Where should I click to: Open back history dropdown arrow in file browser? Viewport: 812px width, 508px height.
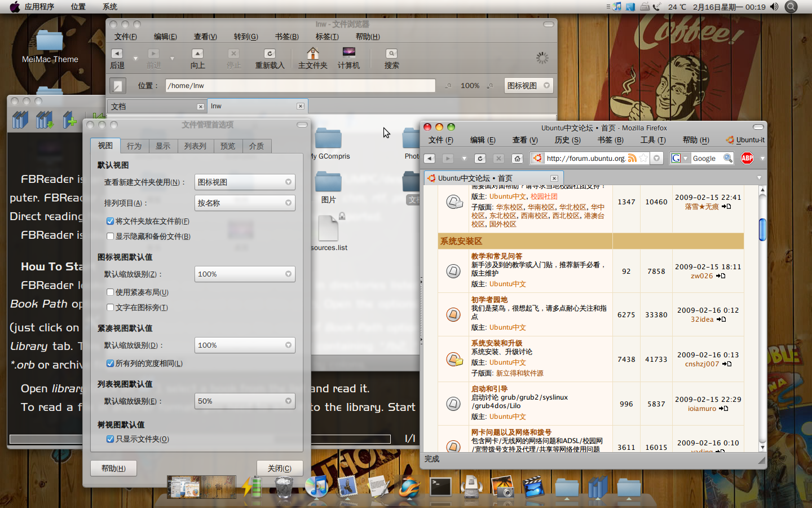(x=135, y=58)
